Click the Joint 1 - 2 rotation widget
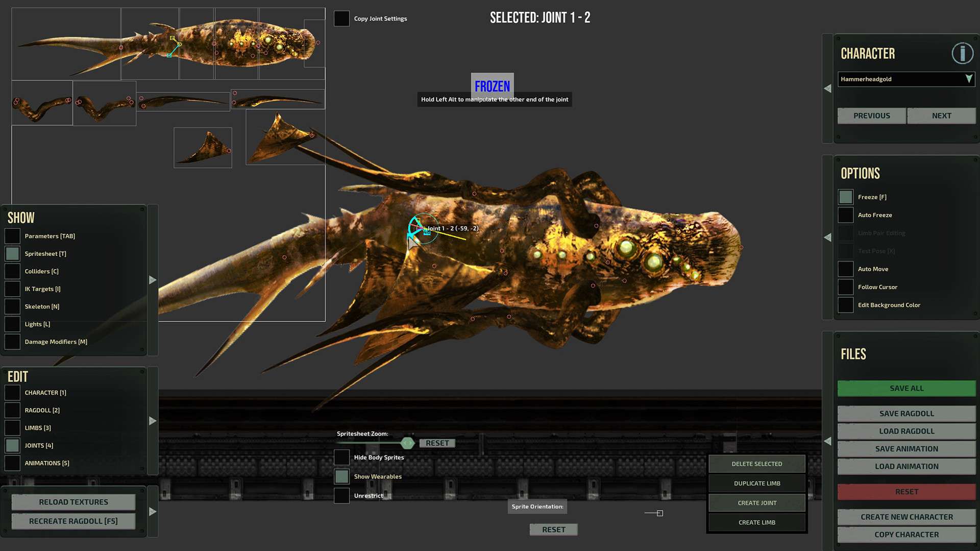Screen dimensions: 980x551 click(x=423, y=229)
